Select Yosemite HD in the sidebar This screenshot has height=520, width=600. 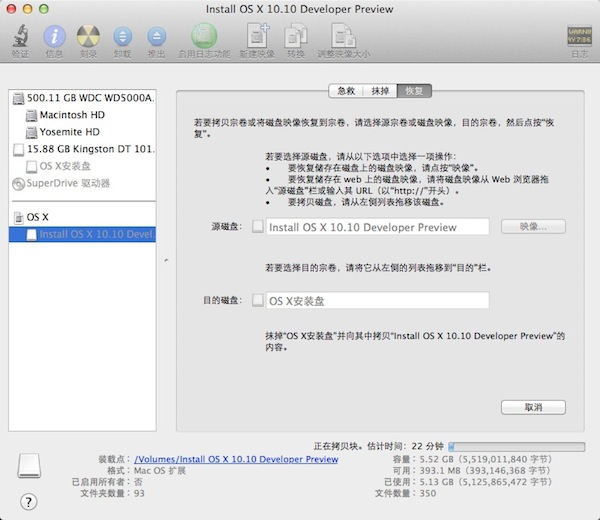[82, 132]
